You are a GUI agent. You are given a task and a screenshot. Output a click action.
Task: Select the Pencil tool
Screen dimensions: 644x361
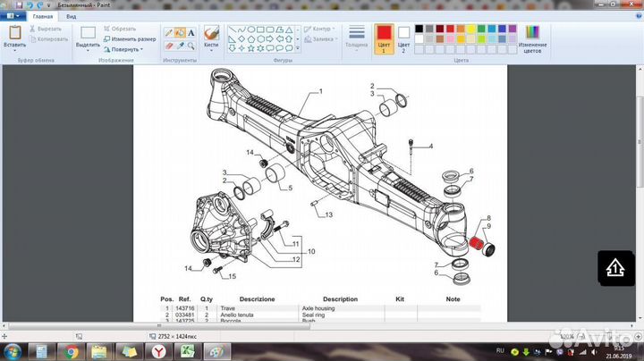(168, 33)
